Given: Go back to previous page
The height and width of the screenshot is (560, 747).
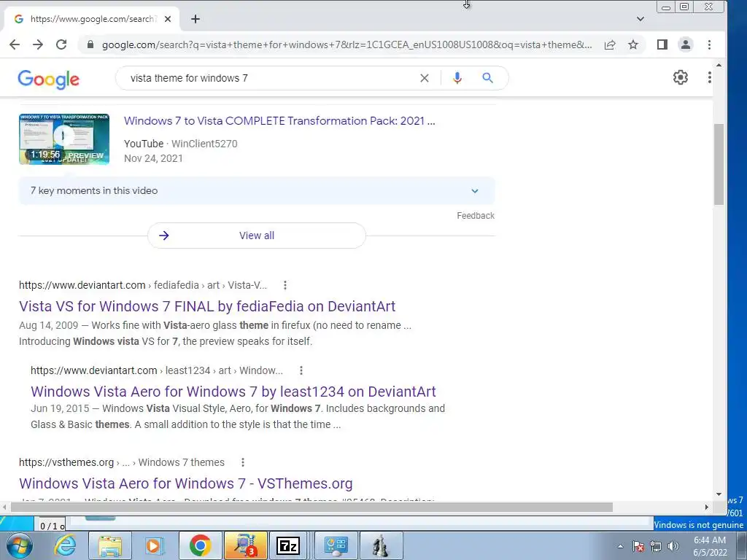Looking at the screenshot, I should (15, 44).
